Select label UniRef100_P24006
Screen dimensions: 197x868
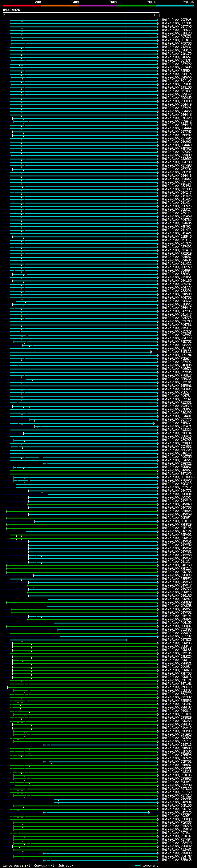click(x=177, y=511)
